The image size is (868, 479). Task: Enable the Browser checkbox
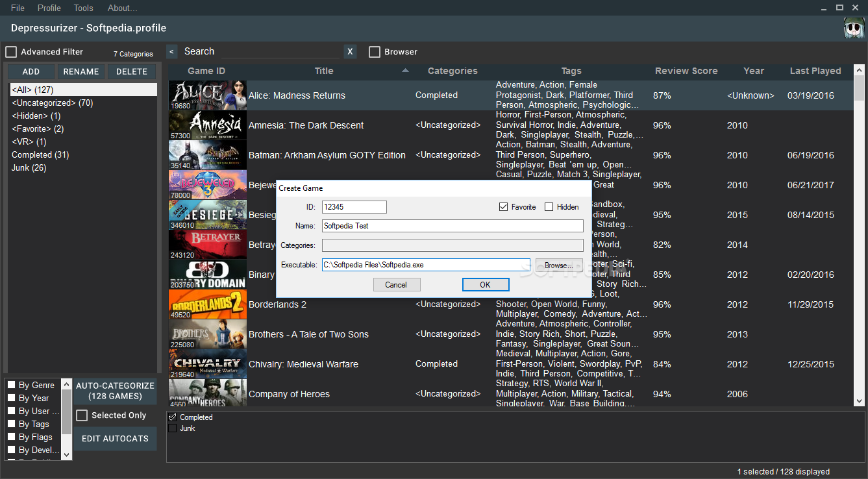pos(375,52)
